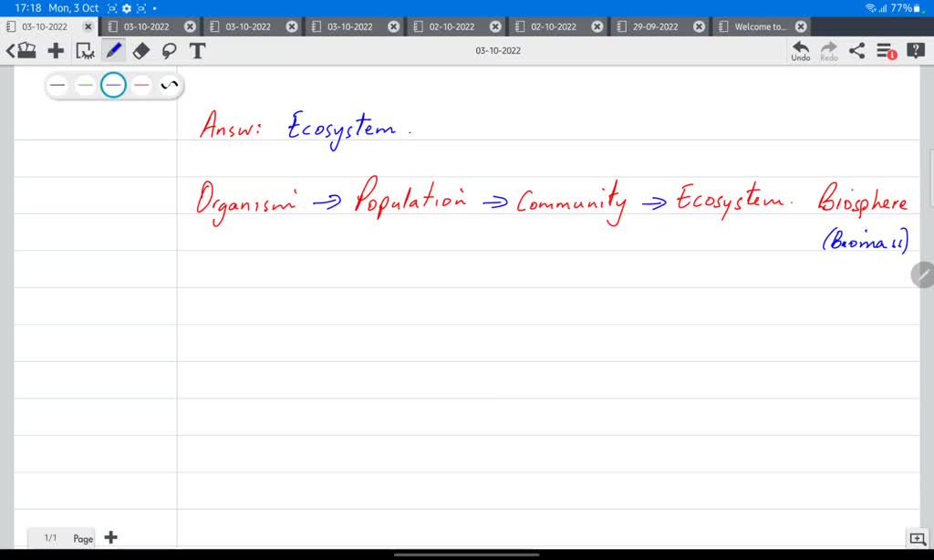Select the Lasso tool
This screenshot has width=934, height=560.
[x=169, y=51]
